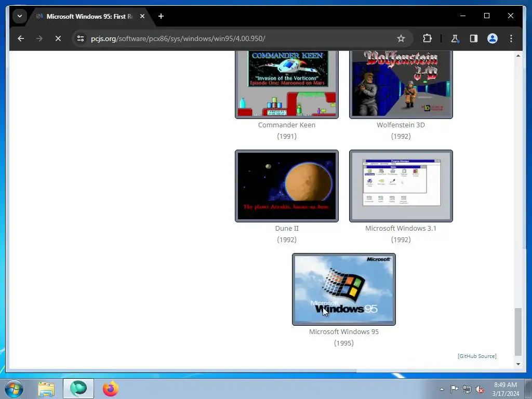
Task: Open a new tab with plus button
Action: [161, 16]
